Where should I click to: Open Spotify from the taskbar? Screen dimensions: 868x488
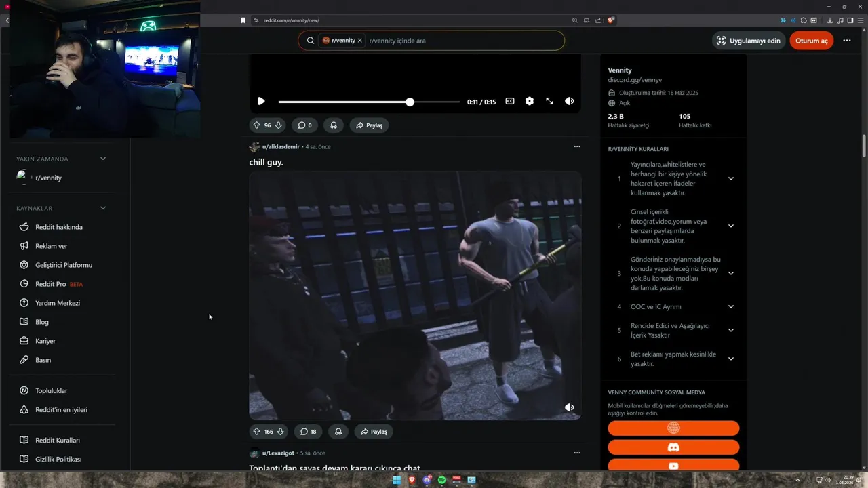[x=441, y=480]
